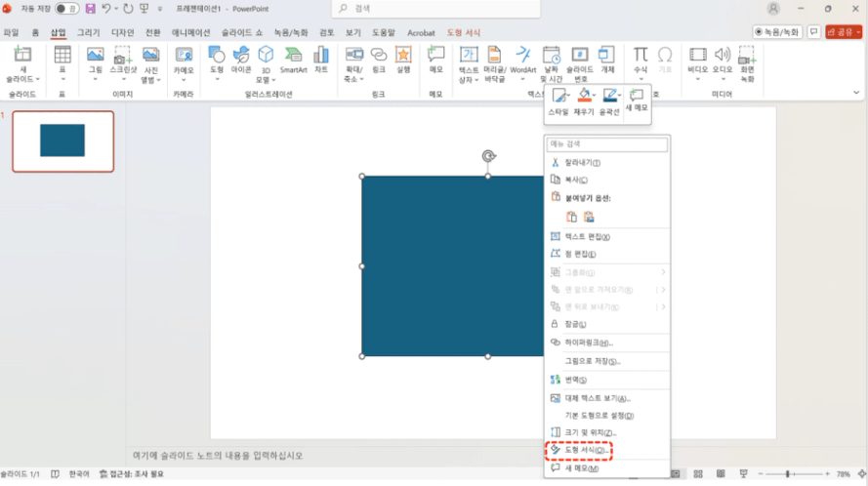
Task: Insert a chart (차트)
Action: tap(321, 61)
